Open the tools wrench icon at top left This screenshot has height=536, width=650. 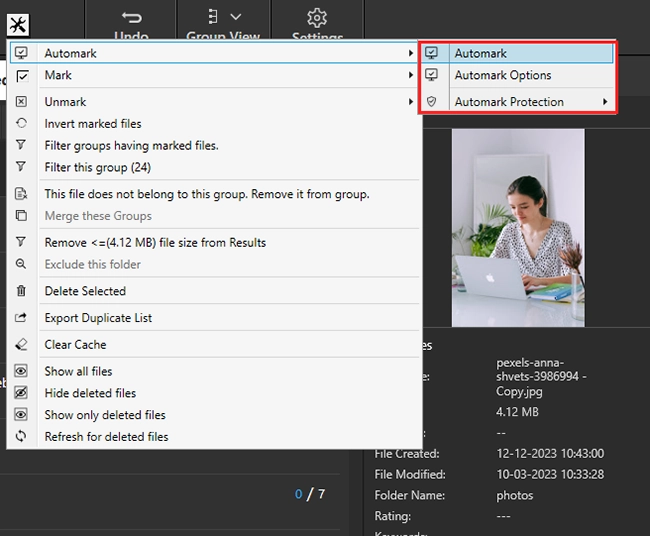coord(18,25)
